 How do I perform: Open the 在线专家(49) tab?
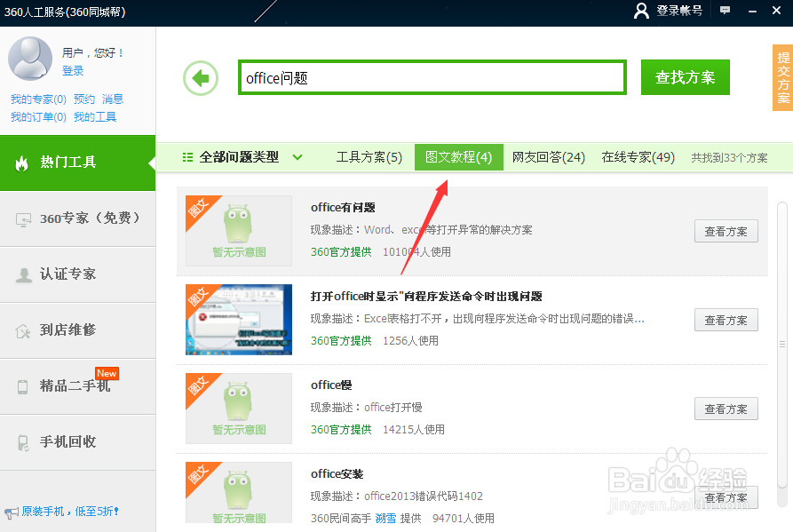(x=638, y=157)
